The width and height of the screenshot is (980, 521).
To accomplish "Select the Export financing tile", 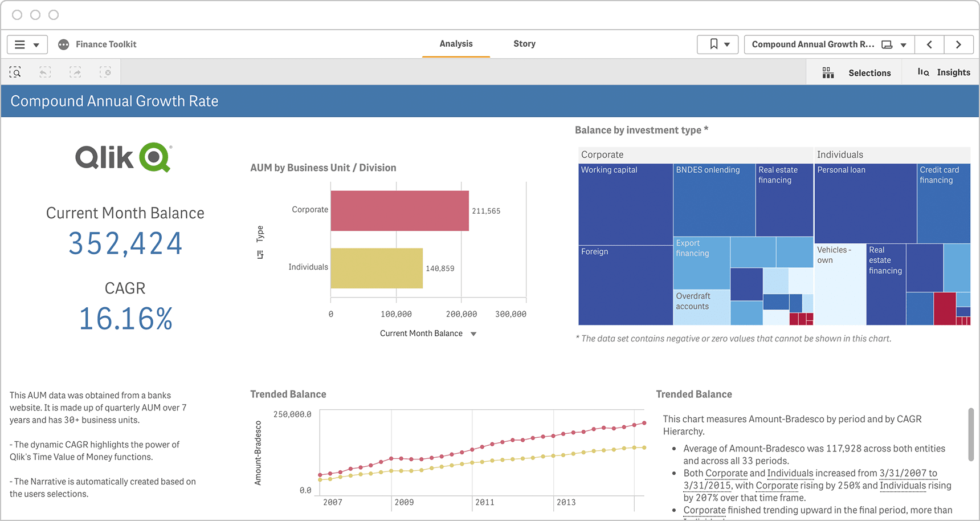I will (702, 263).
